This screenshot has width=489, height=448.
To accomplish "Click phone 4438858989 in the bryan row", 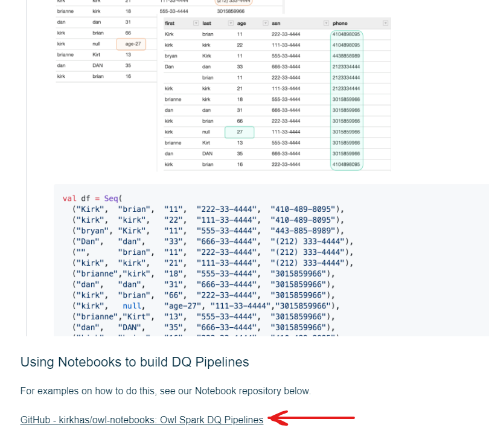I will (346, 56).
